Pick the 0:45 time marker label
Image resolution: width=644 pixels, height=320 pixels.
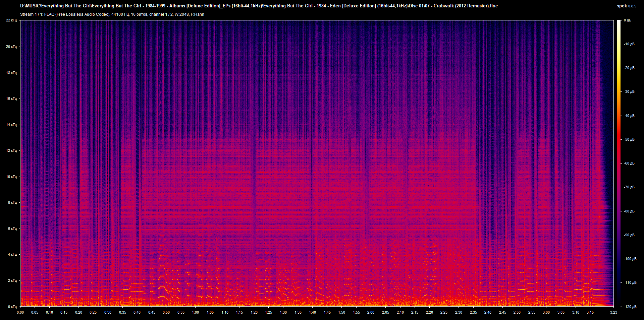tap(152, 312)
